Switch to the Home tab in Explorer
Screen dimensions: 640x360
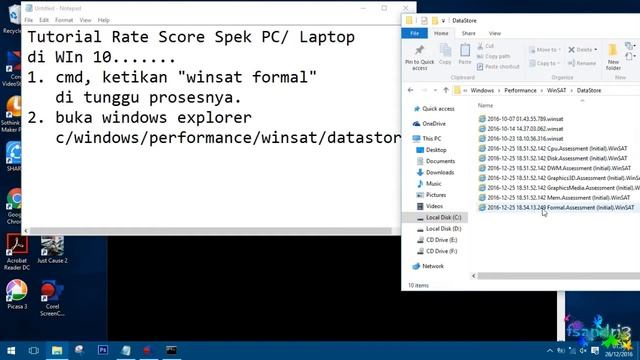(x=441, y=33)
